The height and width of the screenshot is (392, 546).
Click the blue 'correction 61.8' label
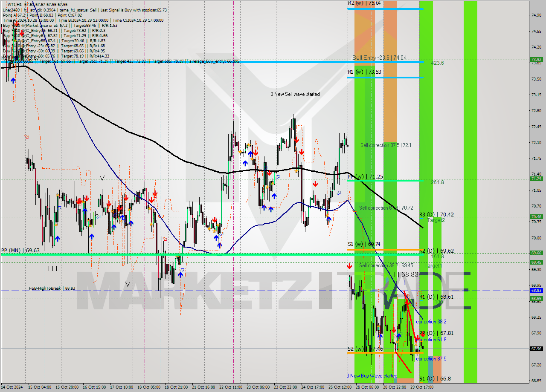click(x=431, y=340)
